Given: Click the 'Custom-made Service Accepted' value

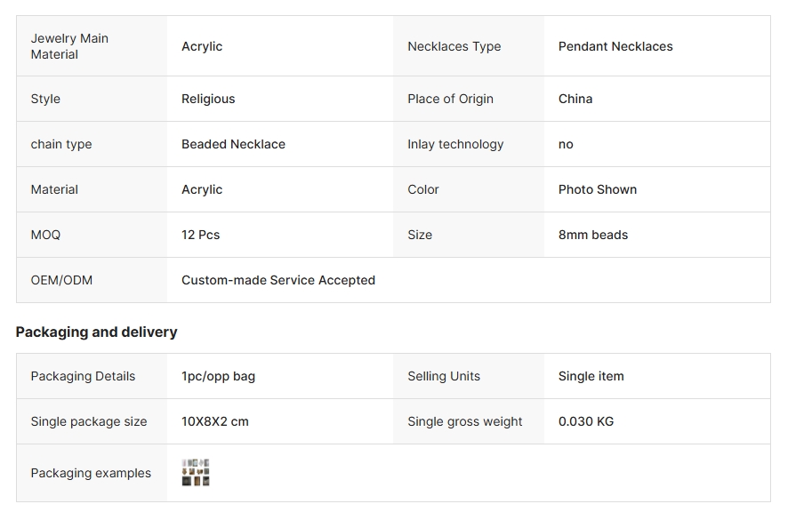Looking at the screenshot, I should tap(278, 280).
